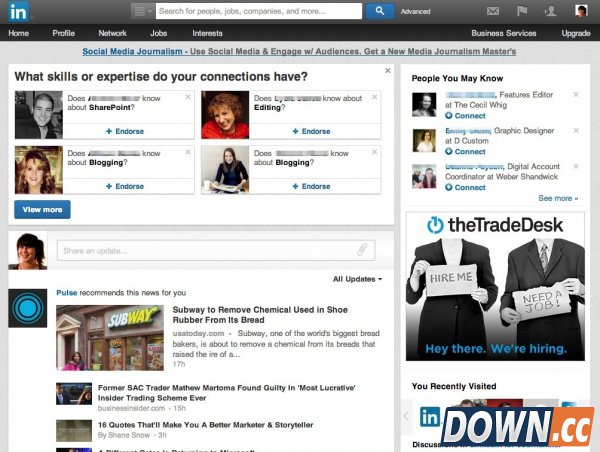The image size is (600, 452).
Task: Click See more in People You May Know
Action: (557, 198)
